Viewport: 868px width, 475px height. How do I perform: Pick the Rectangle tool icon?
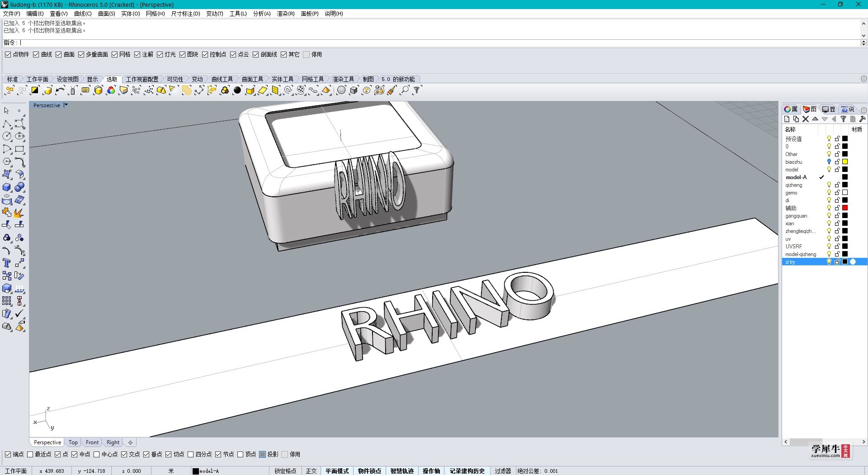coord(19,149)
